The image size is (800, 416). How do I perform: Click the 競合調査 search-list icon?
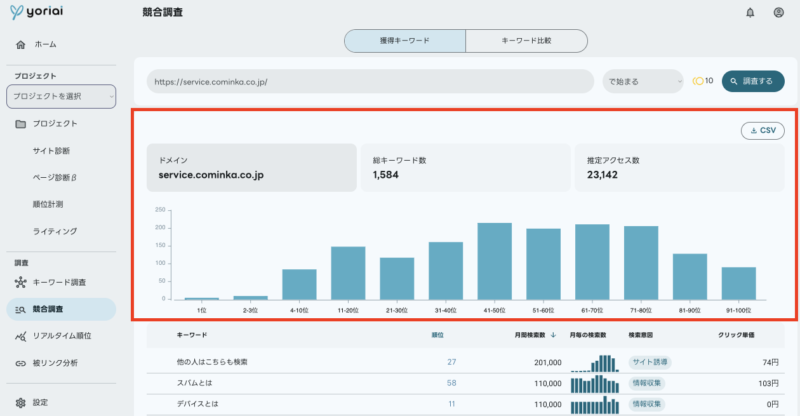20,309
